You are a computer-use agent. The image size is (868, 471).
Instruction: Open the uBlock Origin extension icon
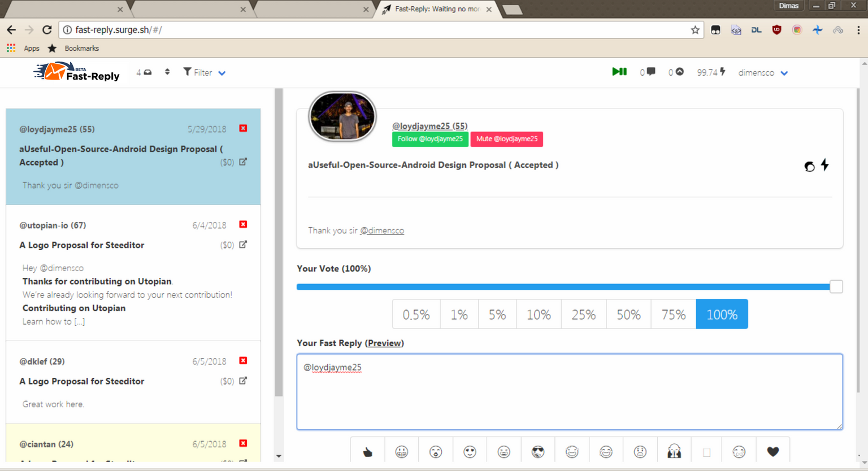pos(776,30)
